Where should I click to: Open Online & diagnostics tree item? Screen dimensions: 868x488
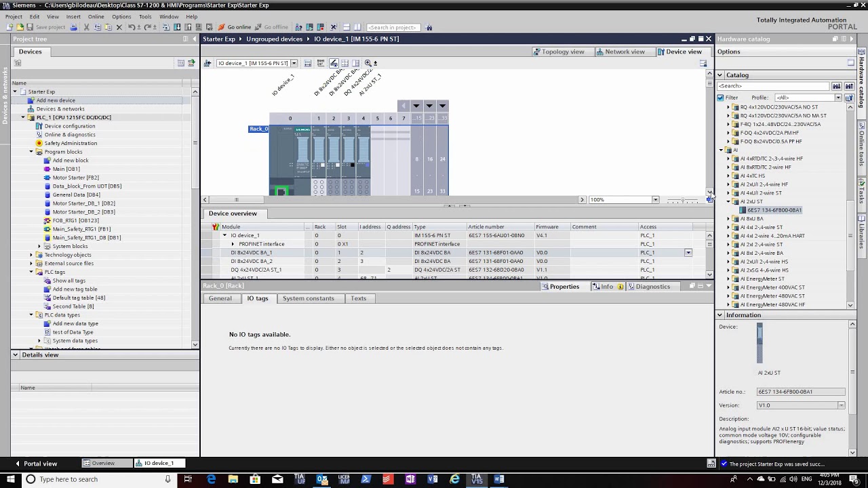70,135
